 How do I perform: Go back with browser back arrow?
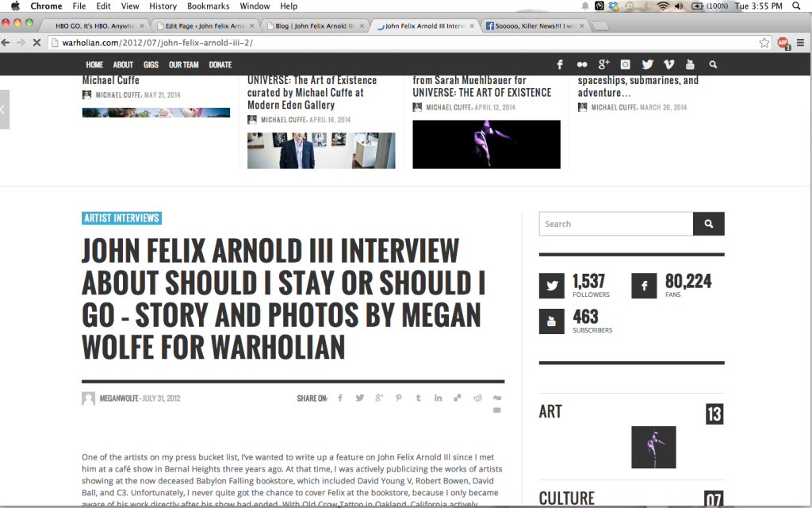6,43
